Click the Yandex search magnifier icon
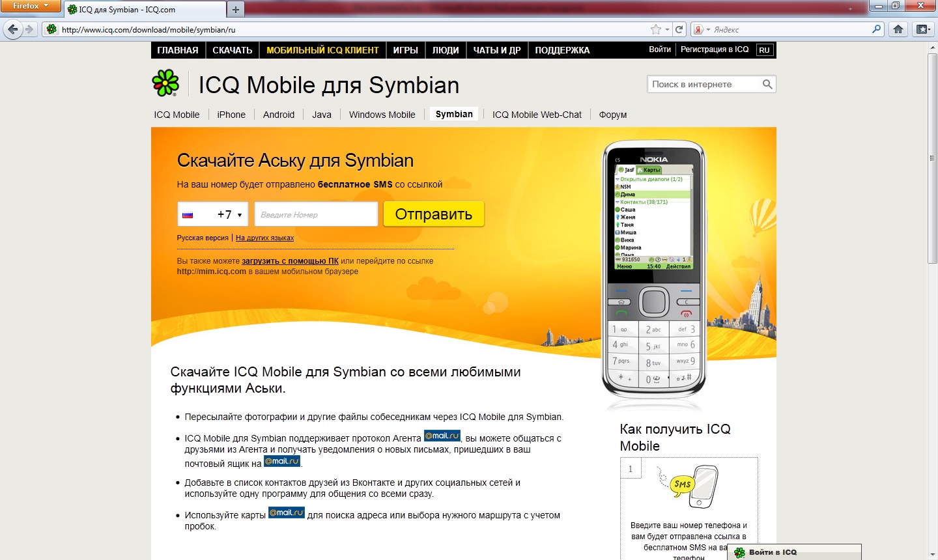The width and height of the screenshot is (938, 560). [x=877, y=29]
